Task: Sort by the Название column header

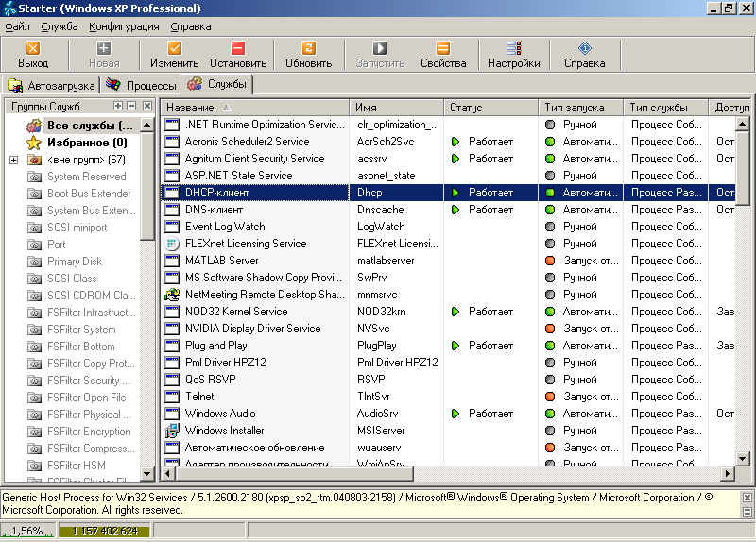Action: coord(254,108)
